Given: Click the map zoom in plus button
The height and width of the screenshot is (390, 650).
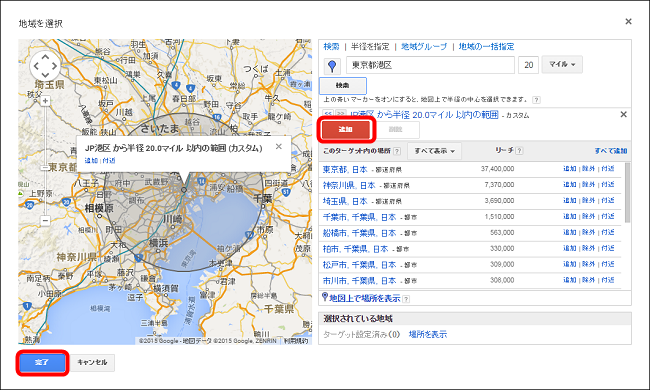Looking at the screenshot, I should click(x=45, y=101).
